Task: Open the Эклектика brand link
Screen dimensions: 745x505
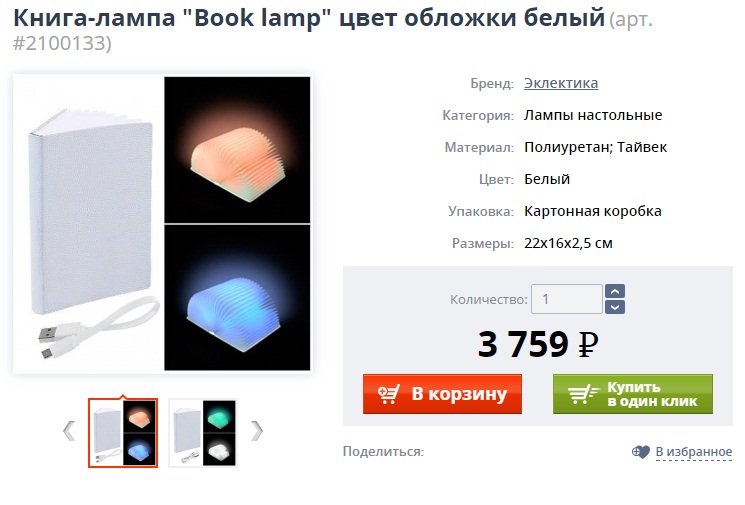Action: 561,83
